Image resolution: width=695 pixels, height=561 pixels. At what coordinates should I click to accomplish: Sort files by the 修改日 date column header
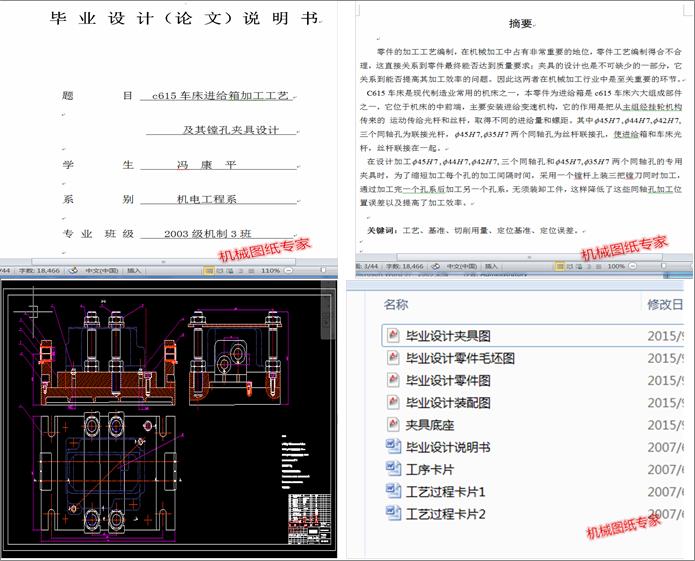(x=665, y=304)
